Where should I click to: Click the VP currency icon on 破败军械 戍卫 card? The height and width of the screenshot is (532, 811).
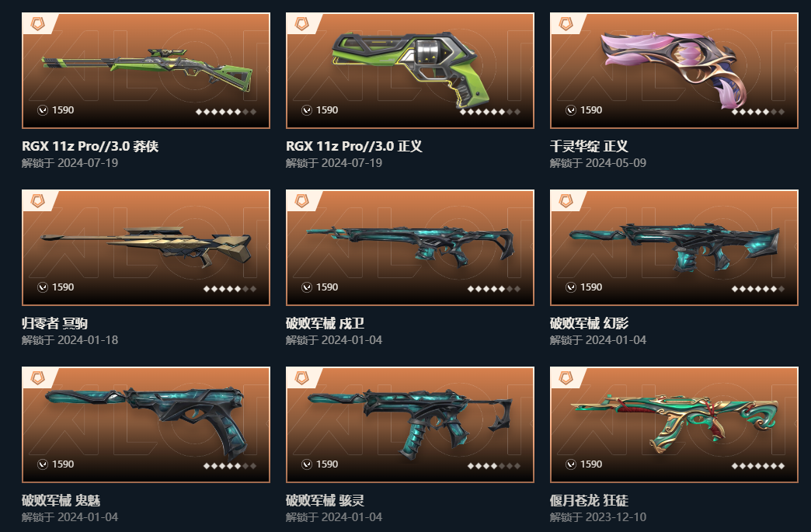tap(307, 287)
